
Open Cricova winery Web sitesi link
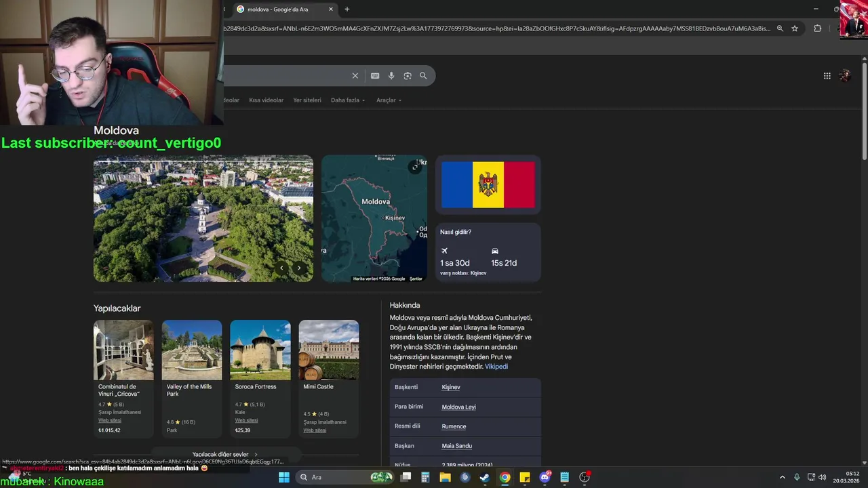point(110,420)
